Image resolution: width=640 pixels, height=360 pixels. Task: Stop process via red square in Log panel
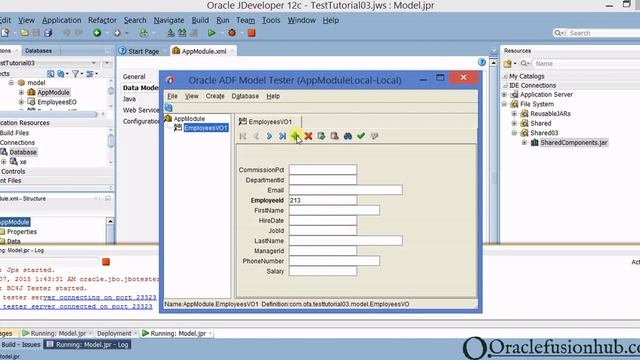(106, 262)
